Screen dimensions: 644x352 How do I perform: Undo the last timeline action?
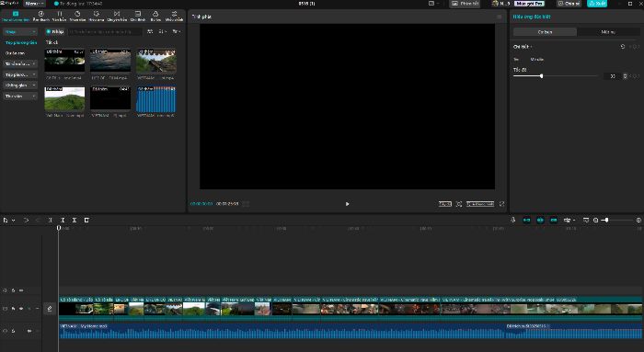pos(26,221)
